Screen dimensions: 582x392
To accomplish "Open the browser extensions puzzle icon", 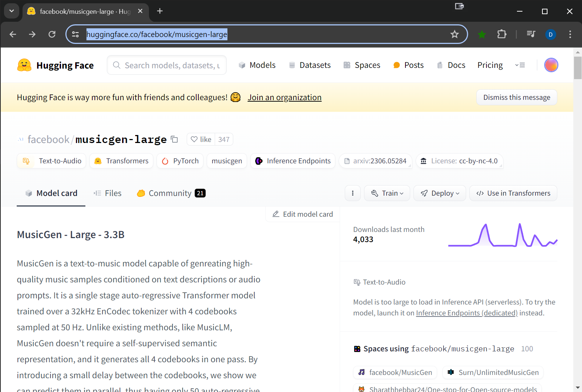I will click(x=502, y=34).
